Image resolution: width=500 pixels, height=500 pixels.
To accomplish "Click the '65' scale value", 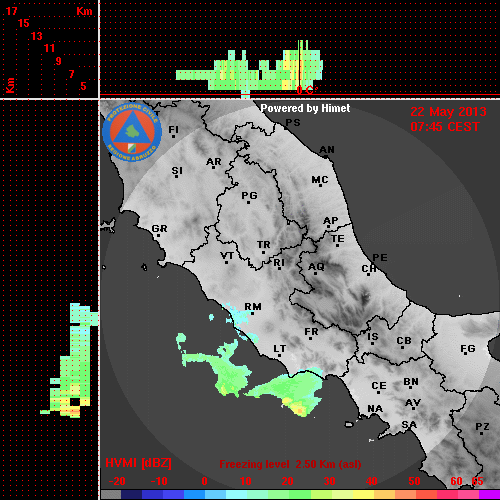I will point(477,481).
